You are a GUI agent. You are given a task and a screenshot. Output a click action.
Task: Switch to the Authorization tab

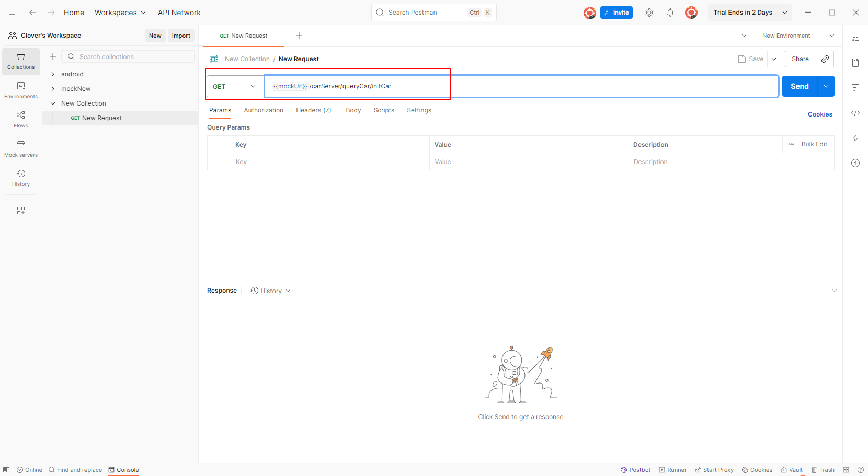point(264,110)
